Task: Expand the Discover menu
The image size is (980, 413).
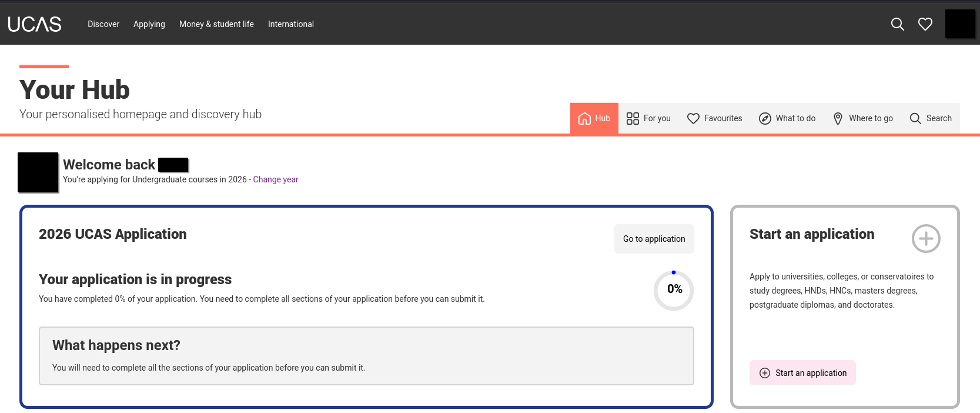Action: [x=103, y=24]
